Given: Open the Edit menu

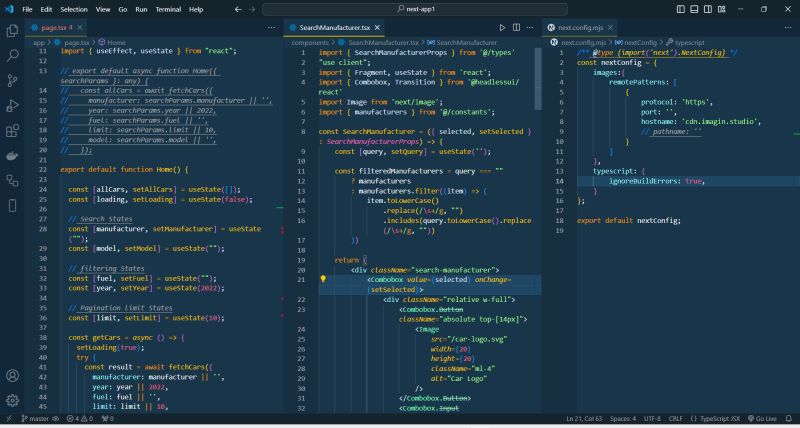Looking at the screenshot, I should [46, 9].
